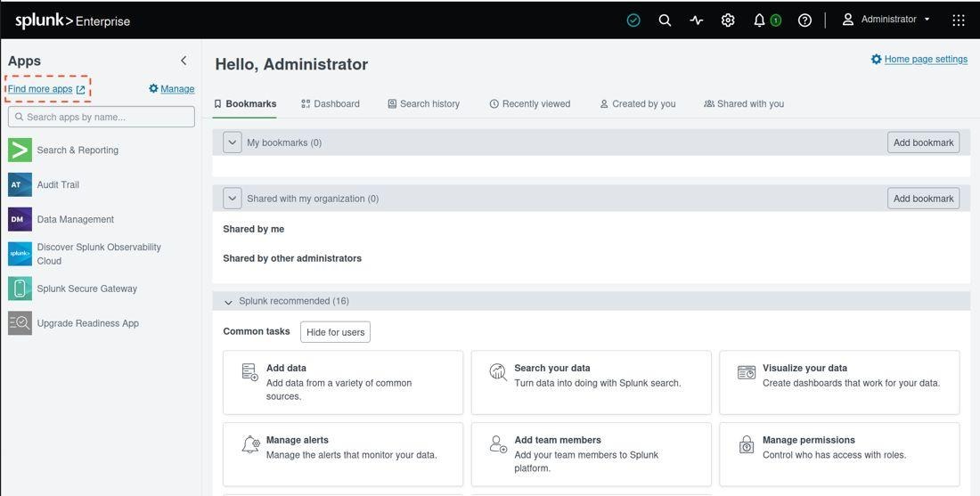
Task: Switch to the Bookmarks tab
Action: [245, 103]
